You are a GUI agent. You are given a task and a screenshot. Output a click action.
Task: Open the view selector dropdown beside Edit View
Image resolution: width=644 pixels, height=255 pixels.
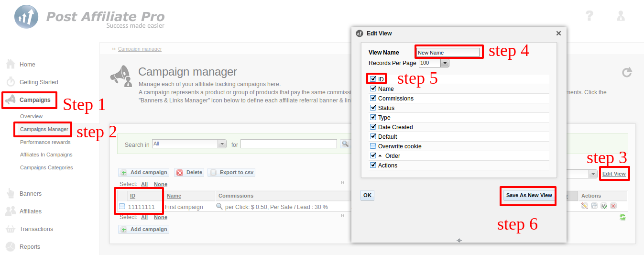(x=593, y=174)
